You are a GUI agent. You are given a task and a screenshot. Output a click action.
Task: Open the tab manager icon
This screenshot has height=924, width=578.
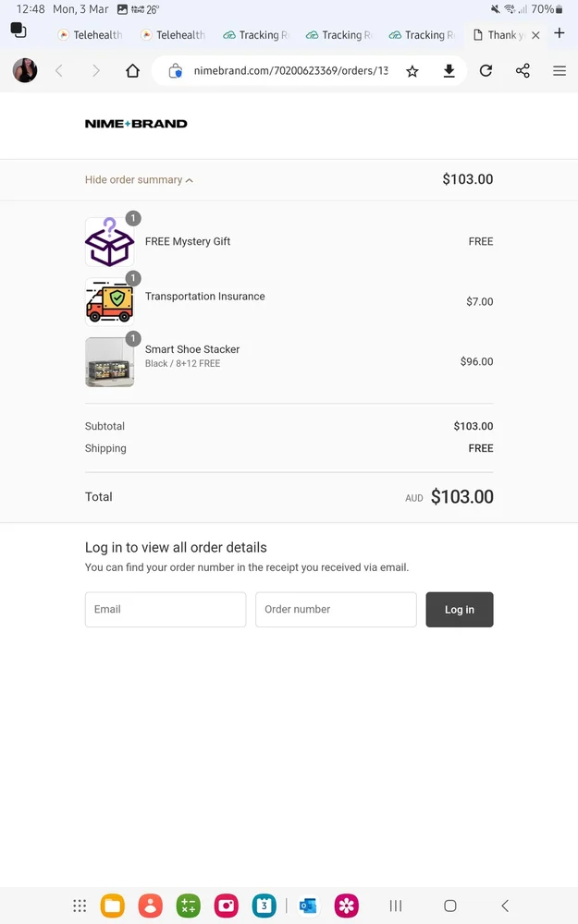pyautogui.click(x=18, y=30)
